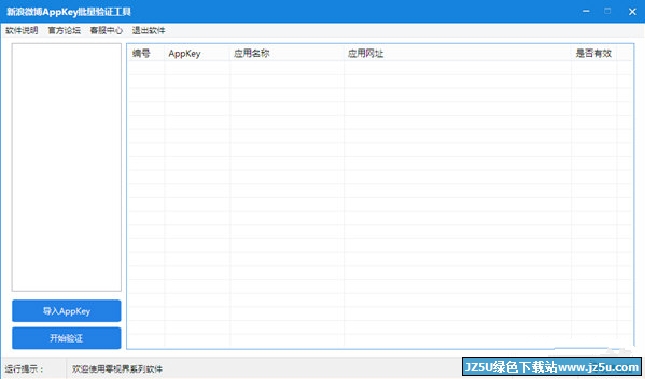
Task: Open the 官方论坛 menu item
Action: (64, 30)
